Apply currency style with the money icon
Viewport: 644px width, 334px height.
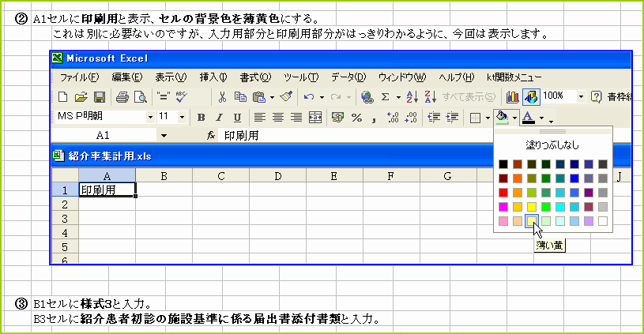(337, 118)
